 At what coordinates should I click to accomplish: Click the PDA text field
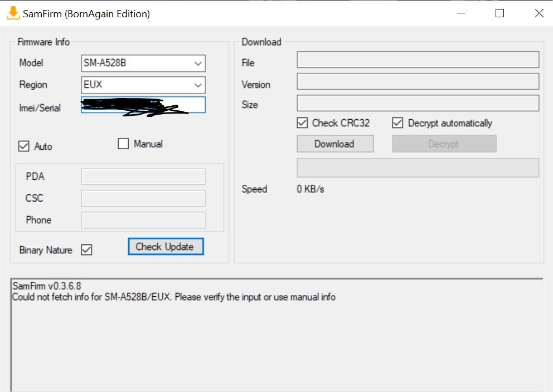(143, 177)
